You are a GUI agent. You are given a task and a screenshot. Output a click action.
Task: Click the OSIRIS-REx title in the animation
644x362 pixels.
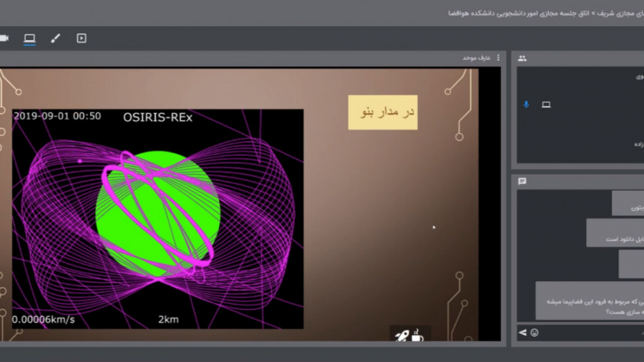click(157, 117)
